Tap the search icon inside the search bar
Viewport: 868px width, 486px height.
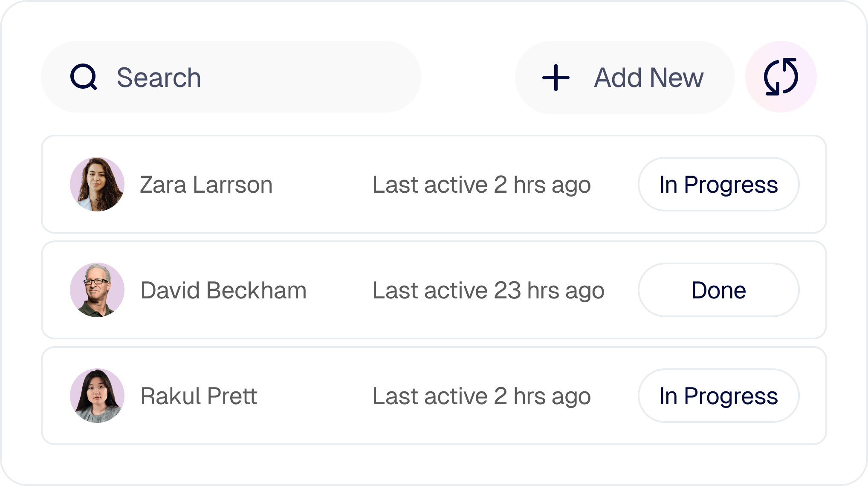(84, 78)
